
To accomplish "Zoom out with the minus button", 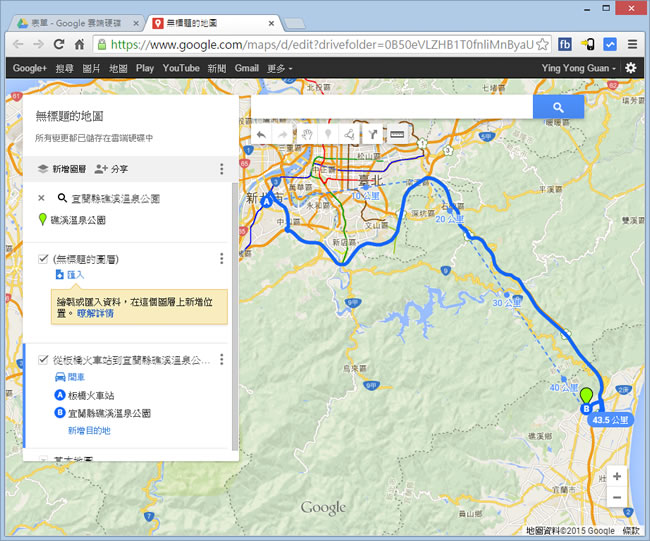I will pos(617,497).
